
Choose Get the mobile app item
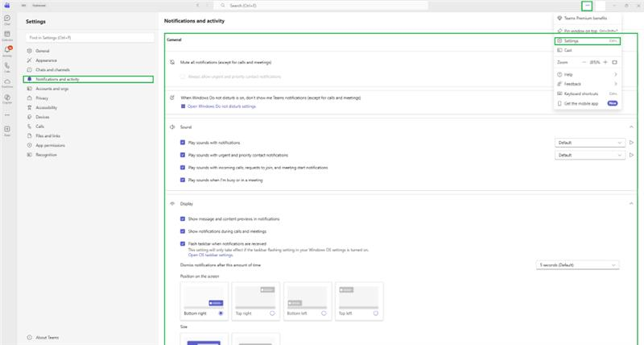(588, 104)
